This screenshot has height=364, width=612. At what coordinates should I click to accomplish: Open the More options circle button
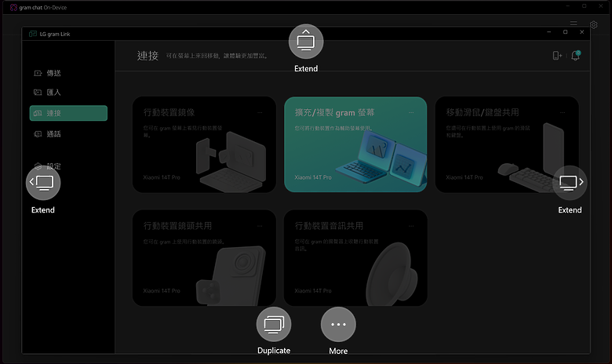coord(338,324)
